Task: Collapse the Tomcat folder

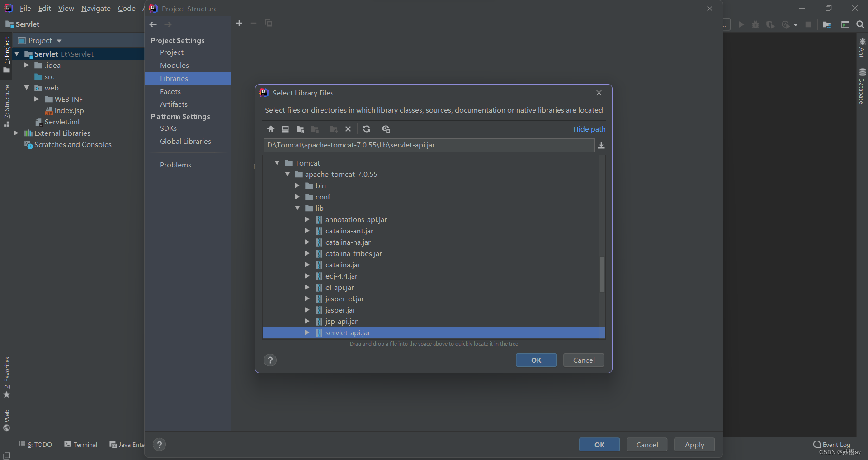Action: click(x=277, y=163)
